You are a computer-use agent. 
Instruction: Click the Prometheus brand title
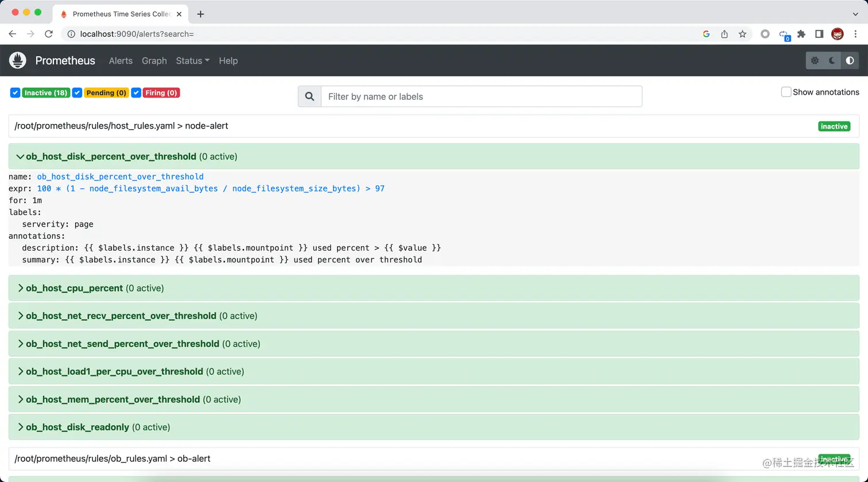click(65, 60)
